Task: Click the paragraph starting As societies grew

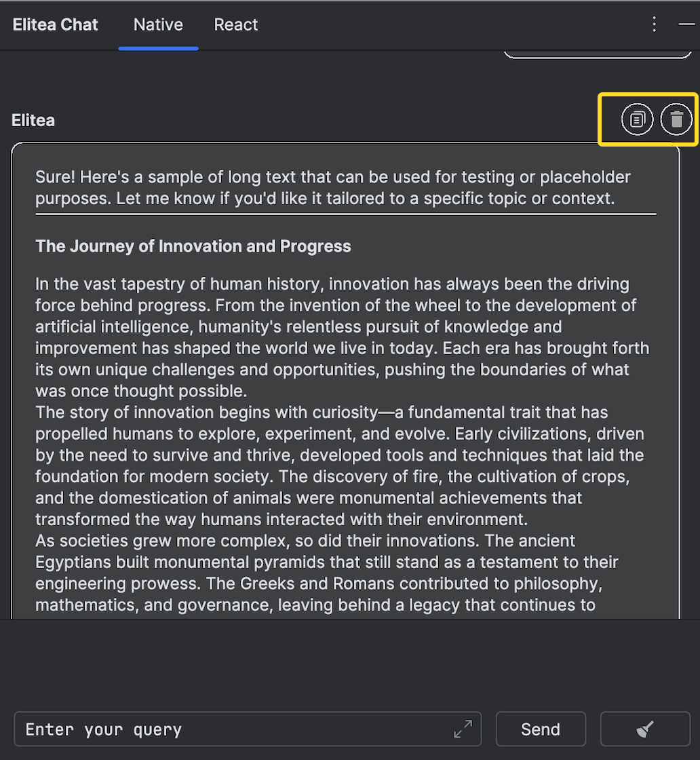Action: pos(326,573)
